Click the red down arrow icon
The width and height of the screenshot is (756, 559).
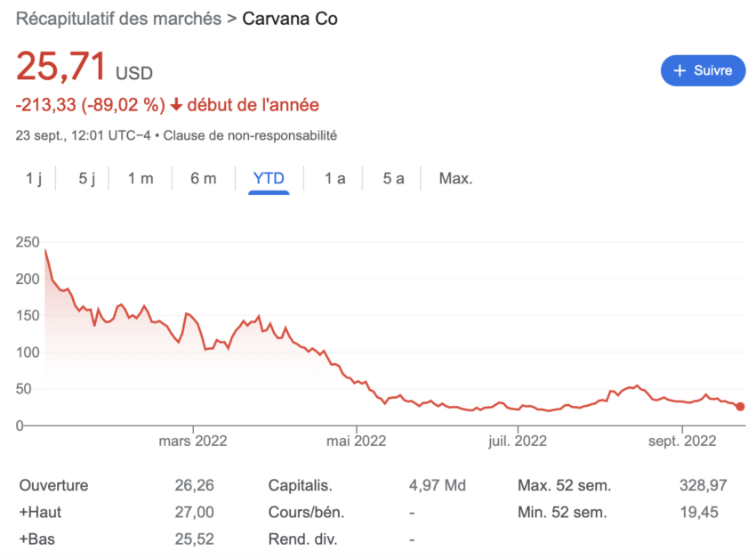(176, 104)
